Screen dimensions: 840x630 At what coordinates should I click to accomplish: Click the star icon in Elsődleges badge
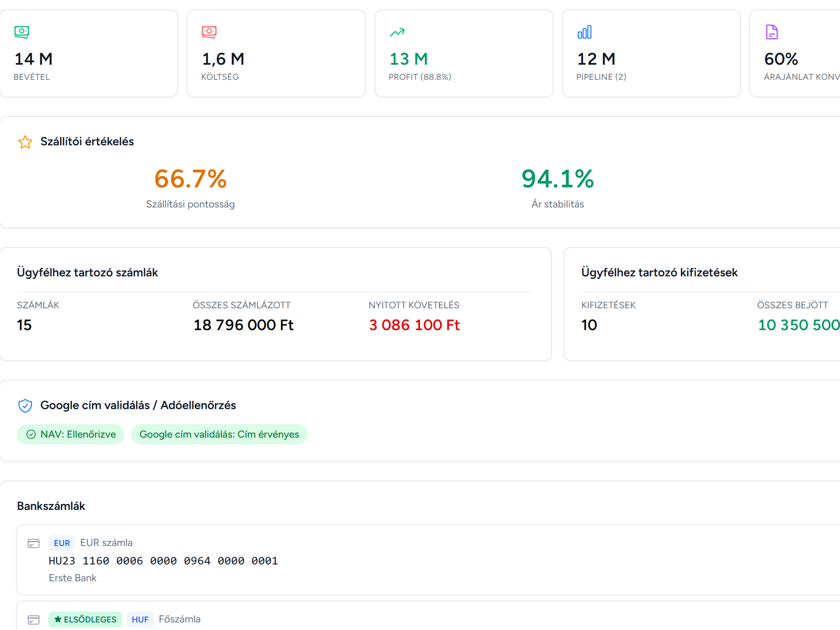point(58,619)
